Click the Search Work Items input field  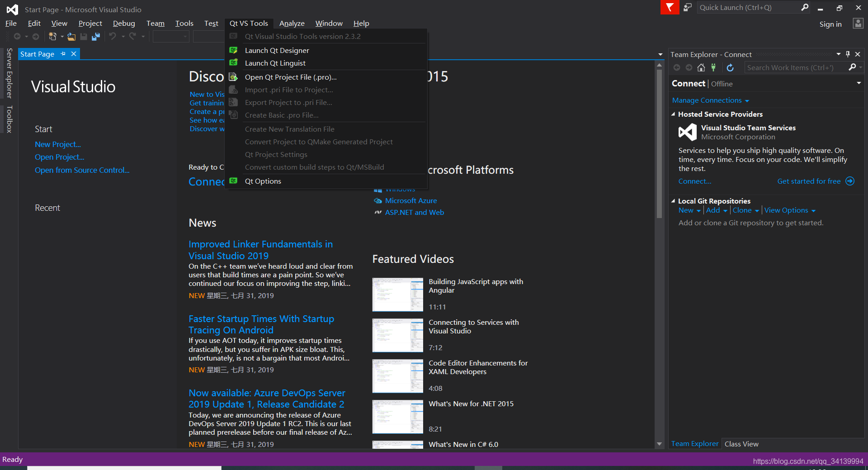coord(795,67)
